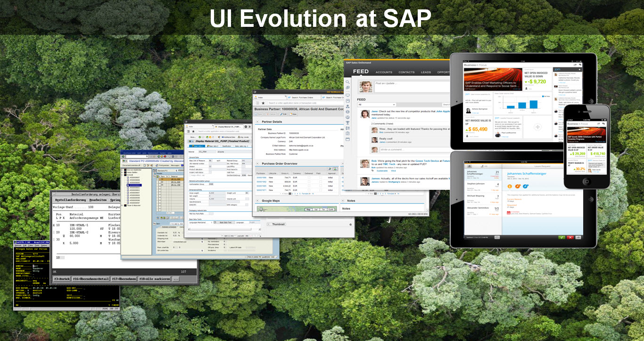This screenshot has width=644, height=341.
Task: Click the Write a comment field
Action: (x=415, y=150)
